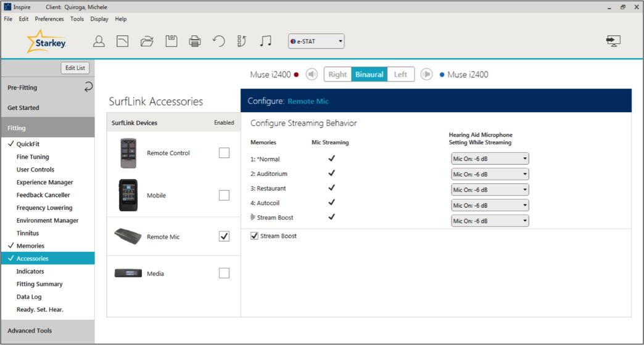Open microphone setting dropdown for 1: *Normal

(490, 159)
